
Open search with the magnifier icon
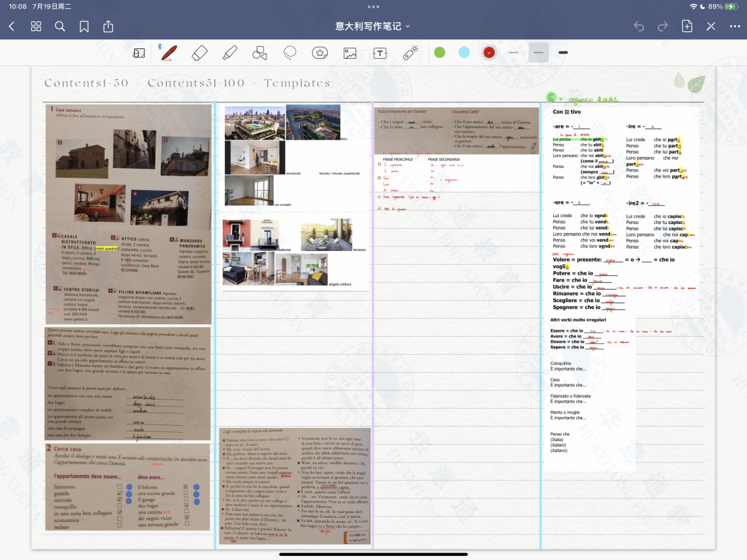coord(60,27)
